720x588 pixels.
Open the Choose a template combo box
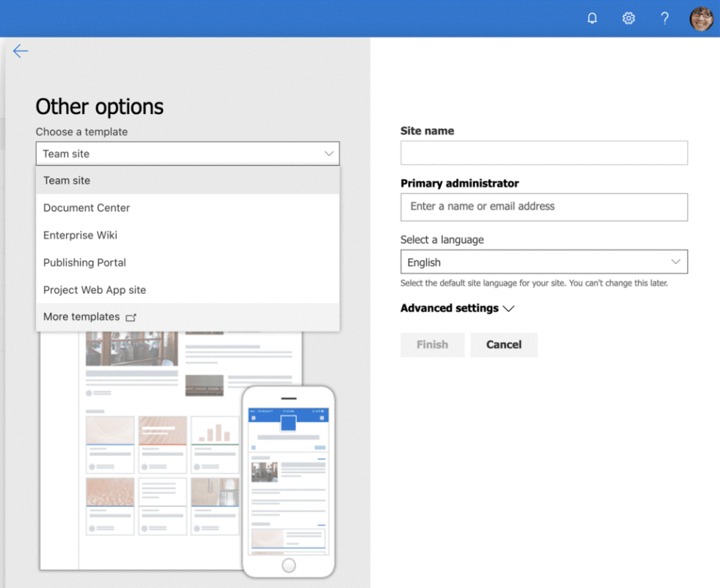click(187, 154)
